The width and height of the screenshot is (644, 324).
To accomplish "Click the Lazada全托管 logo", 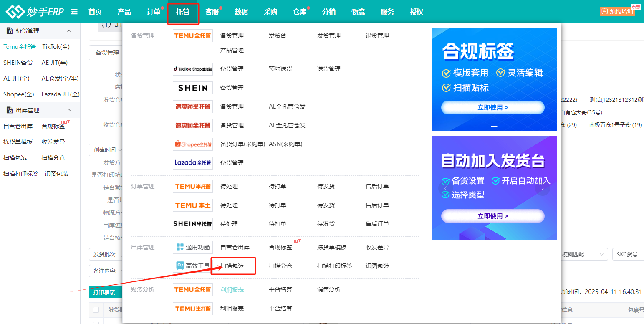I will point(193,163).
